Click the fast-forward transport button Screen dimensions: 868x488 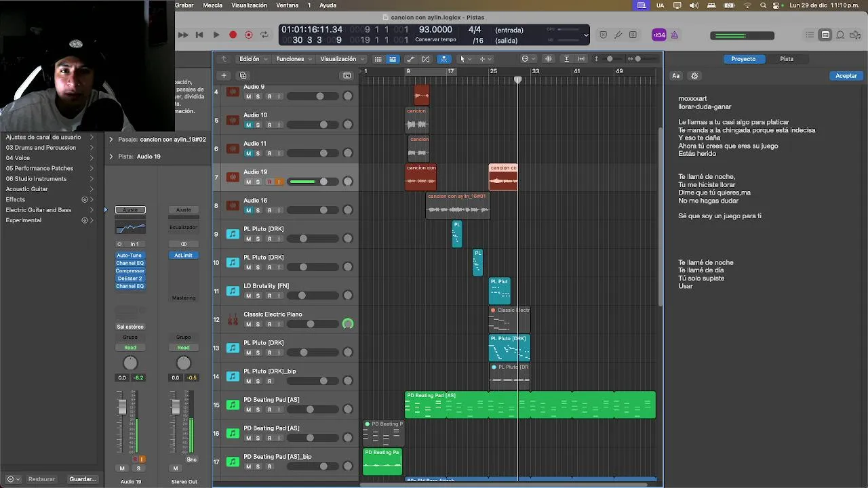[183, 35]
